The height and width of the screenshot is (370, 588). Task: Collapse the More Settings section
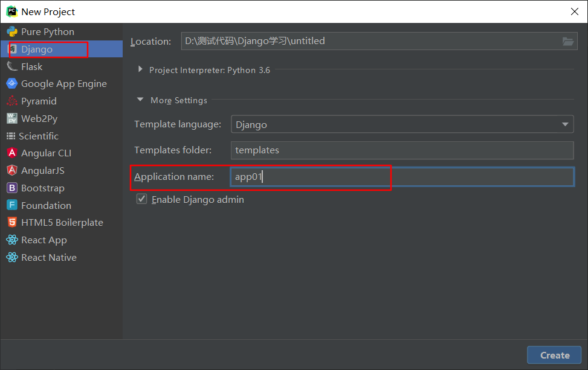click(140, 100)
